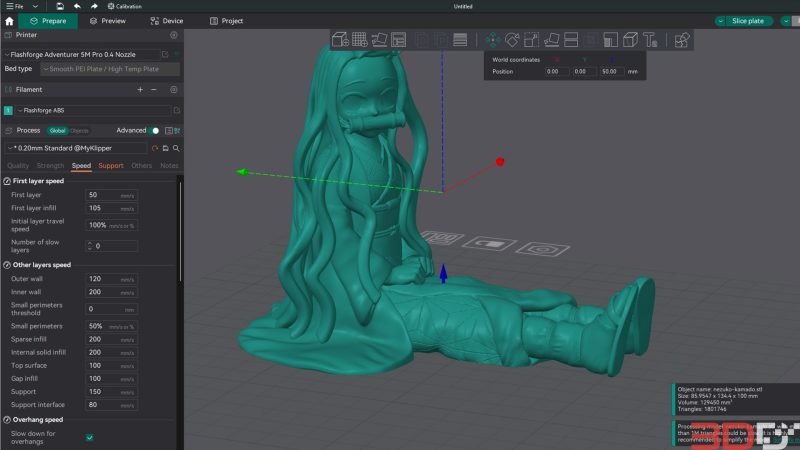800x450 pixels.
Task: Reset process preset changes icon
Action: [x=155, y=148]
